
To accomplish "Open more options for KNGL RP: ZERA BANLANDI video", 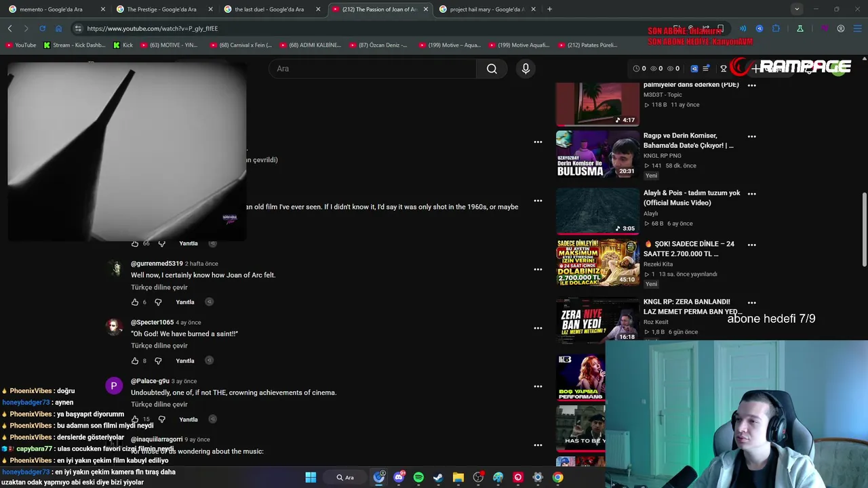I will pyautogui.click(x=751, y=303).
